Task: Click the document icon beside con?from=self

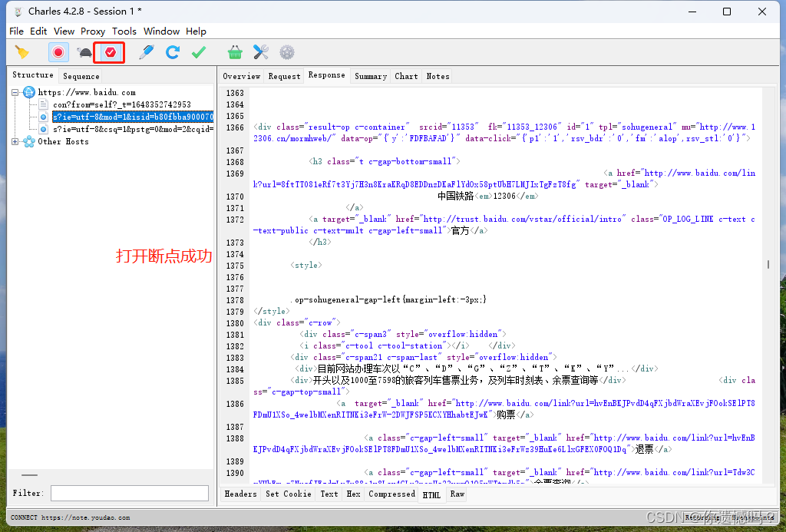Action: (44, 104)
